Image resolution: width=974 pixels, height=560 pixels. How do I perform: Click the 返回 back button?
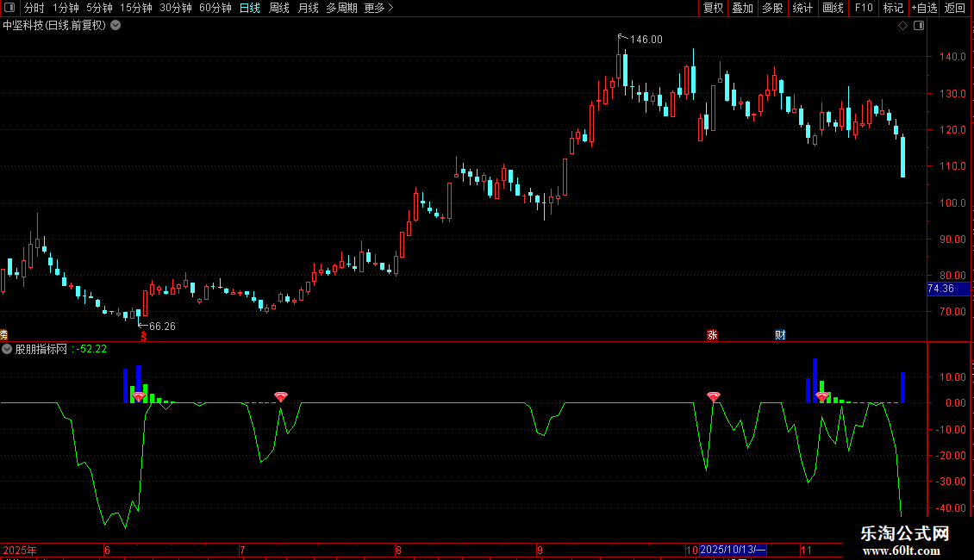coord(955,8)
